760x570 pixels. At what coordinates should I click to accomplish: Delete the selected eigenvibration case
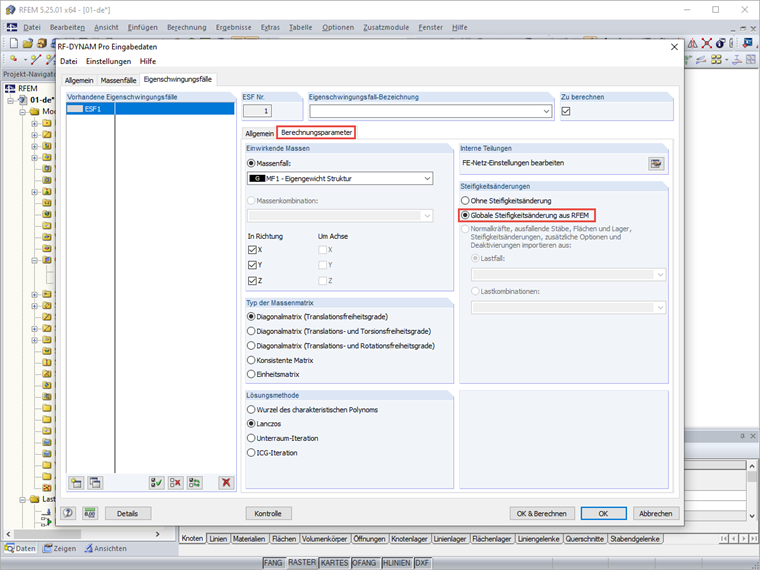point(226,483)
